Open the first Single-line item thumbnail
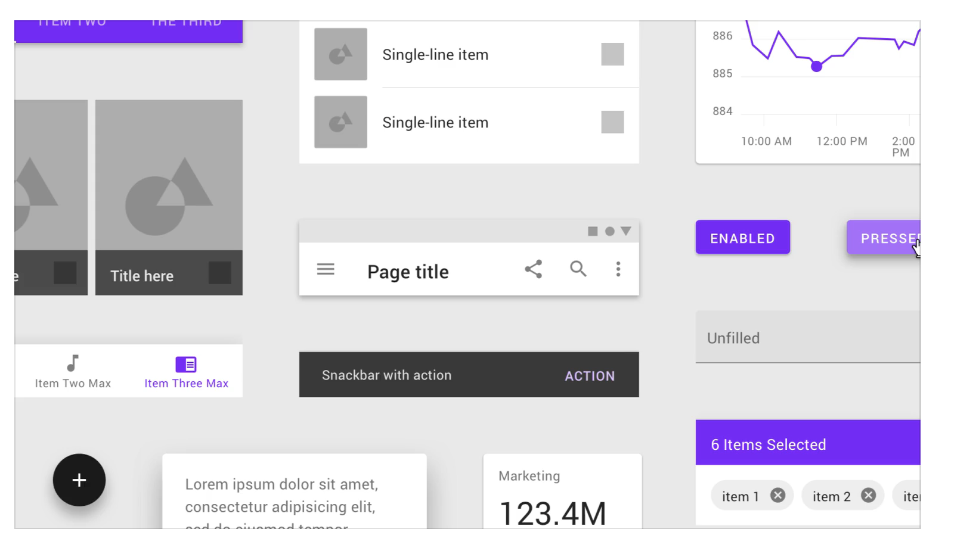Image resolution: width=979 pixels, height=560 pixels. click(341, 54)
